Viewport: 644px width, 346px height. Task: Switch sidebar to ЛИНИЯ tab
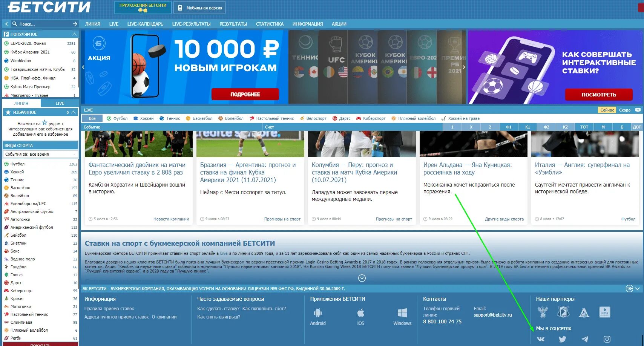(x=21, y=103)
